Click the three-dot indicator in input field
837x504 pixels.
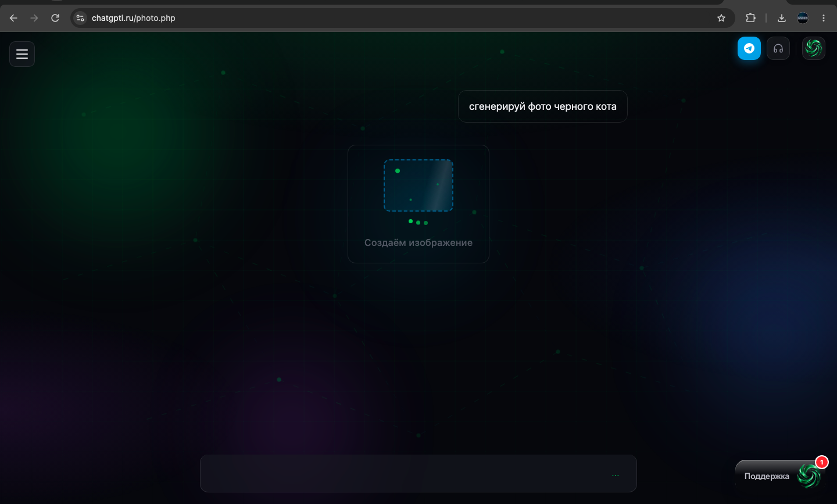(616, 476)
